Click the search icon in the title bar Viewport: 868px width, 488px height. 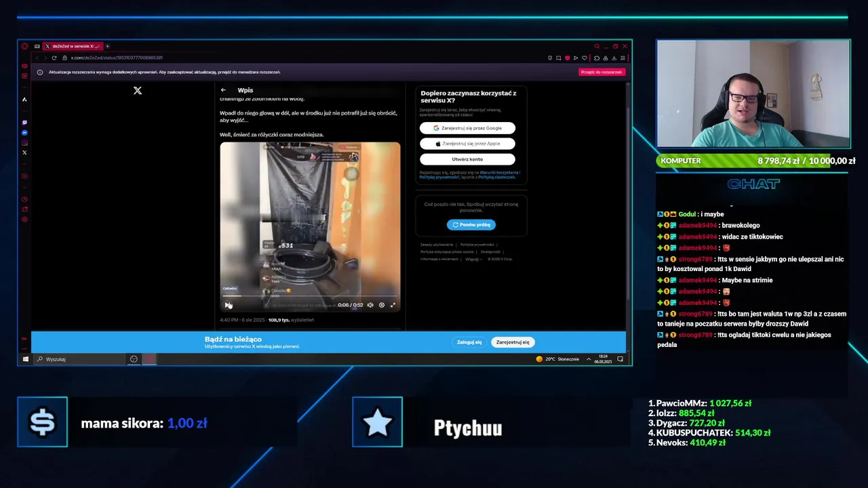point(597,46)
